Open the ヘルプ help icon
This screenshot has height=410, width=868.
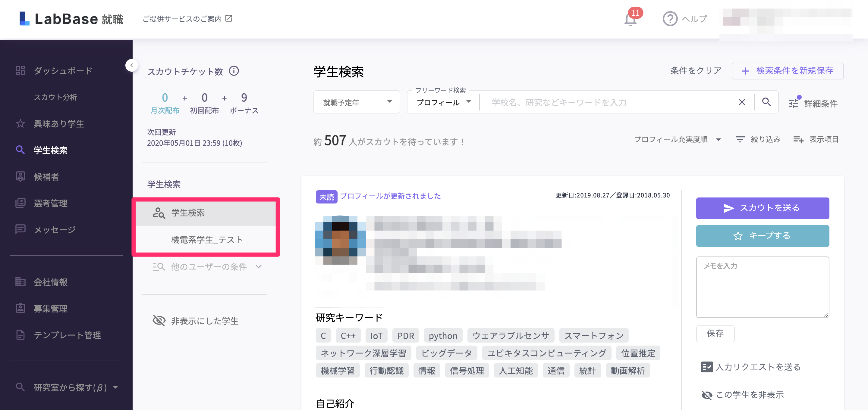pyautogui.click(x=670, y=19)
